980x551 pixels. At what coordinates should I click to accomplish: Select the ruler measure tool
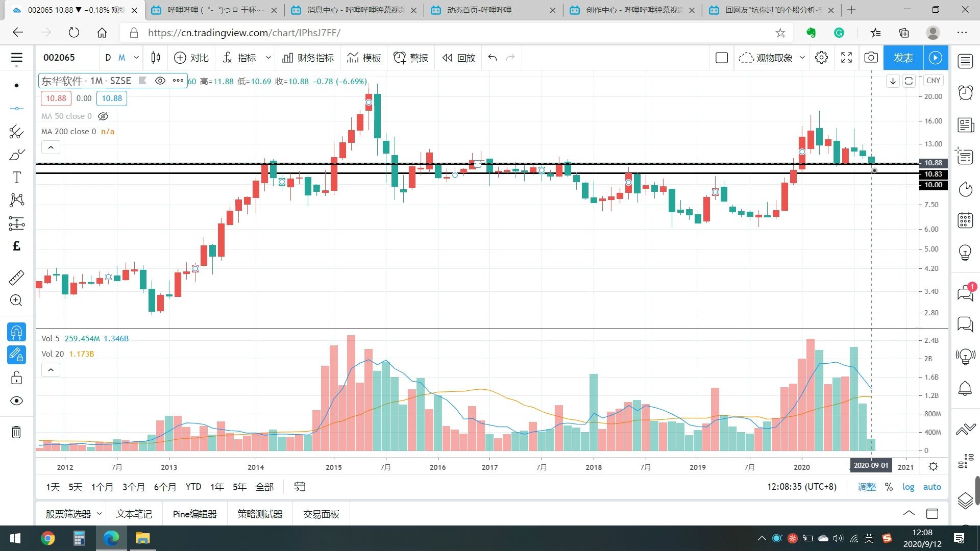coord(16,277)
